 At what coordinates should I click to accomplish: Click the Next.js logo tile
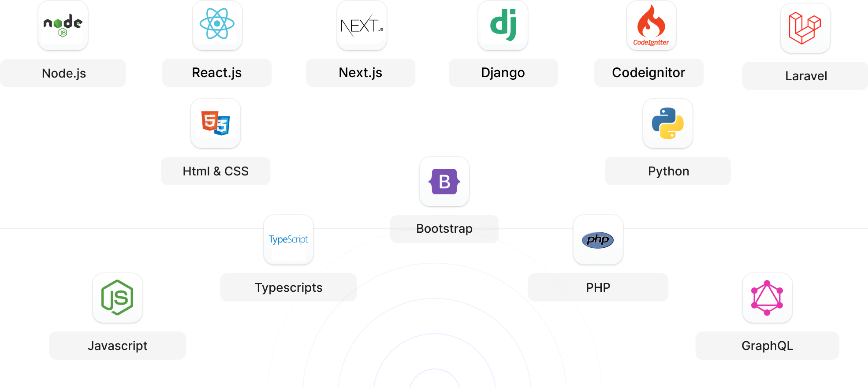click(x=361, y=26)
